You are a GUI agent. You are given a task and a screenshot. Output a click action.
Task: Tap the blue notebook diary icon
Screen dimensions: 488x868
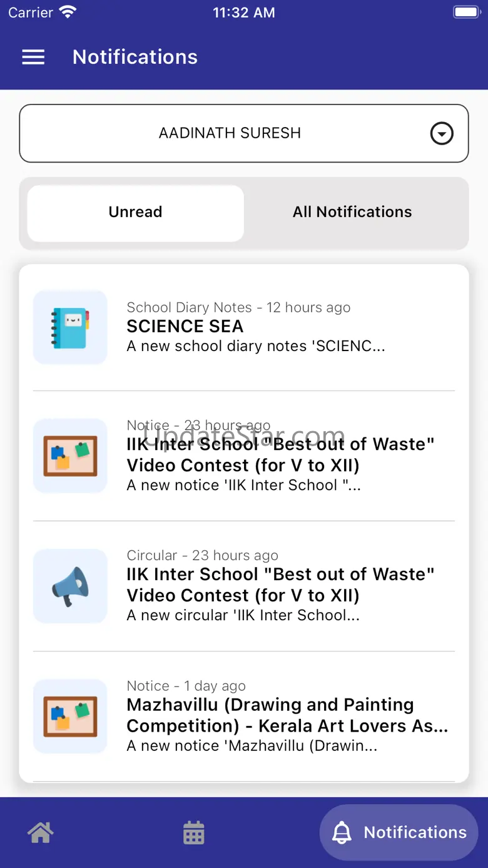coord(70,327)
